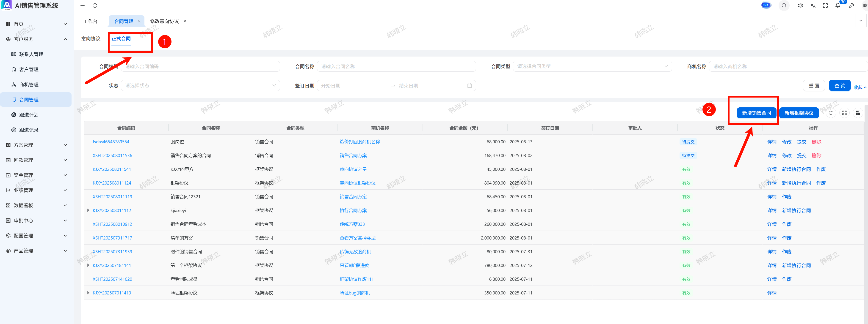Viewport: 868px width, 324px height.
Task: Click the header search magnifier icon
Action: (x=784, y=5)
